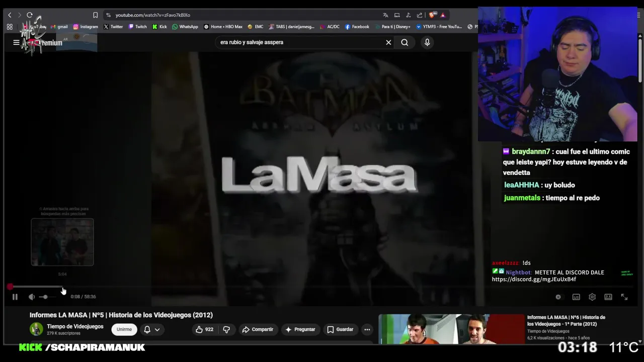Click leaAHHHA username in chat
The image size is (644, 362).
coord(521,185)
